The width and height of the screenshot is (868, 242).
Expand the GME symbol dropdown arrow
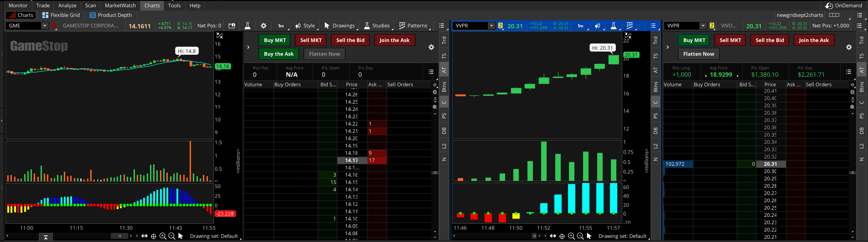click(44, 26)
